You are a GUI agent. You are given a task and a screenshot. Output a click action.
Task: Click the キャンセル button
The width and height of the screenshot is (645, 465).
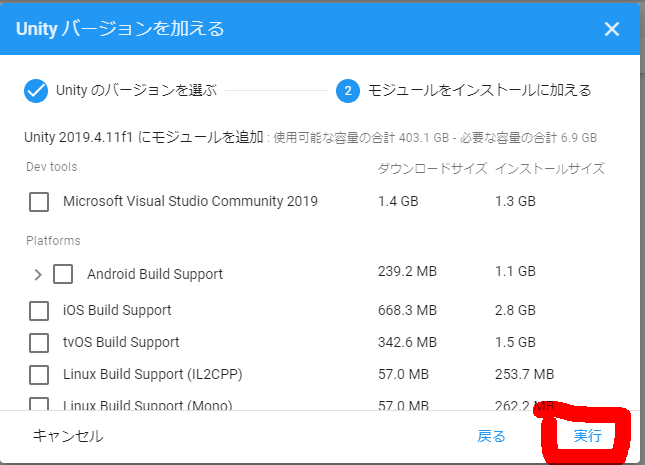point(68,436)
